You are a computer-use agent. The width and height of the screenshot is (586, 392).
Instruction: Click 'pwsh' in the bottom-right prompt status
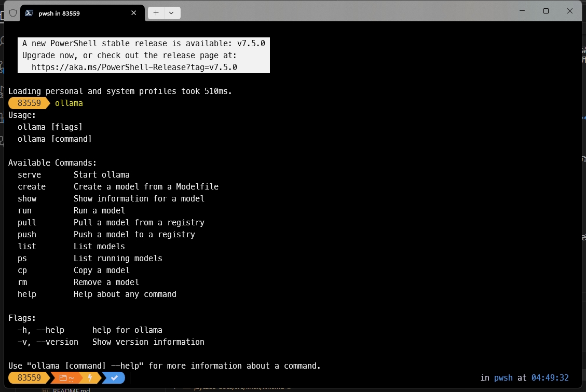[x=503, y=378]
